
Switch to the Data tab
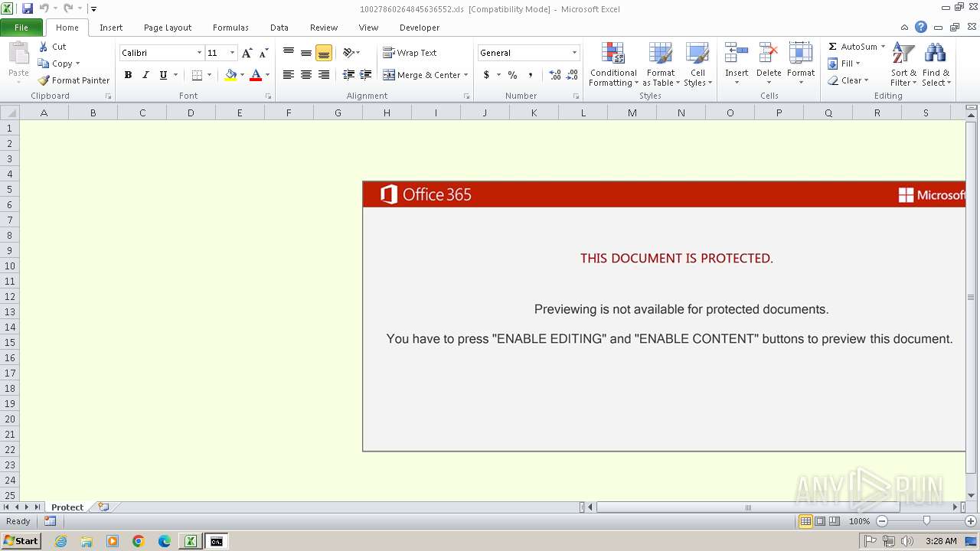tap(279, 28)
